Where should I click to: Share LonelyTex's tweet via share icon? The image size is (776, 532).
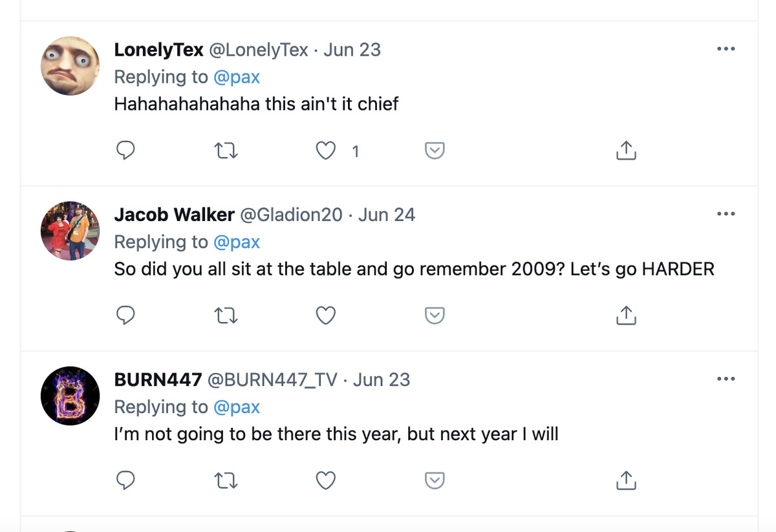click(625, 151)
